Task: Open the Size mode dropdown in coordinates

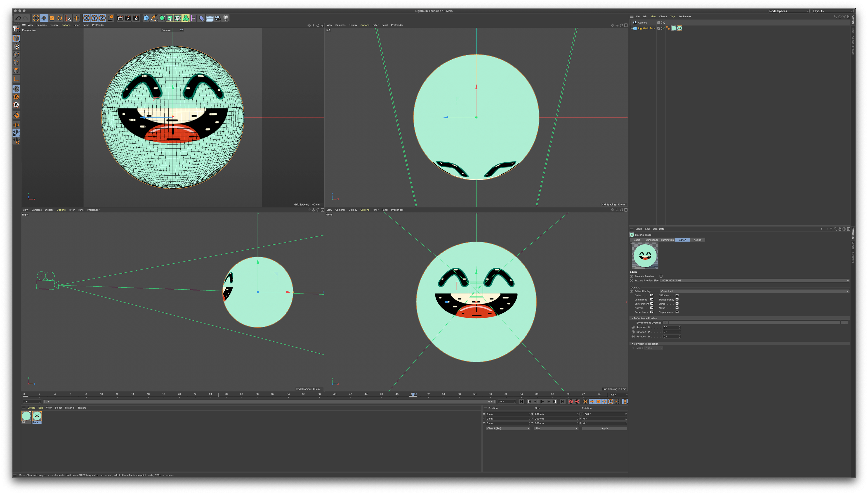Action: (x=556, y=428)
